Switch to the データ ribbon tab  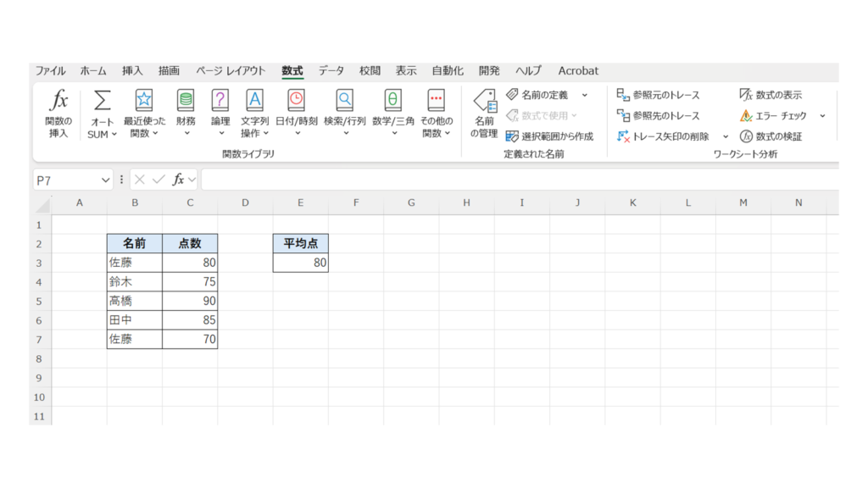point(331,71)
